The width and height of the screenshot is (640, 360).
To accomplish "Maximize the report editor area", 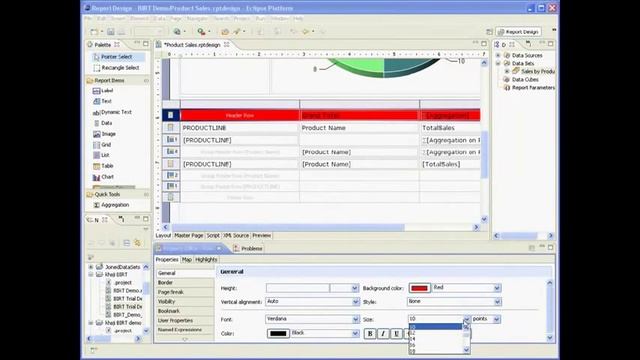I will [x=484, y=44].
